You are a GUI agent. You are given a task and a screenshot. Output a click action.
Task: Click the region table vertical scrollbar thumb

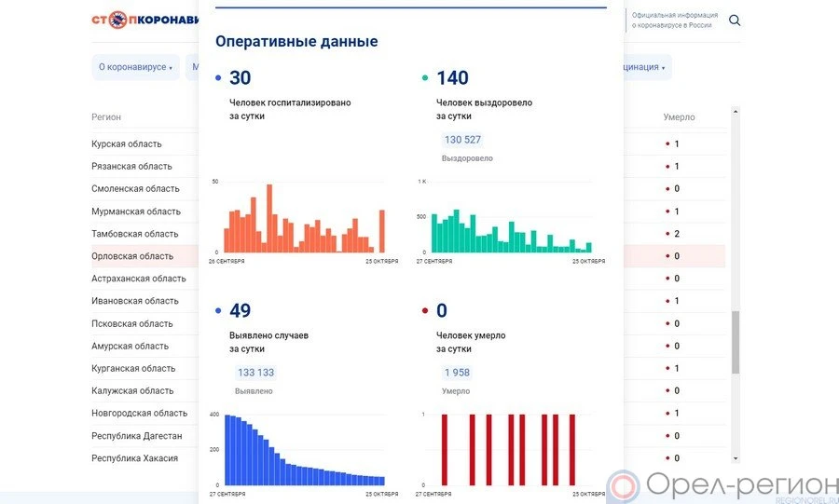(x=736, y=342)
